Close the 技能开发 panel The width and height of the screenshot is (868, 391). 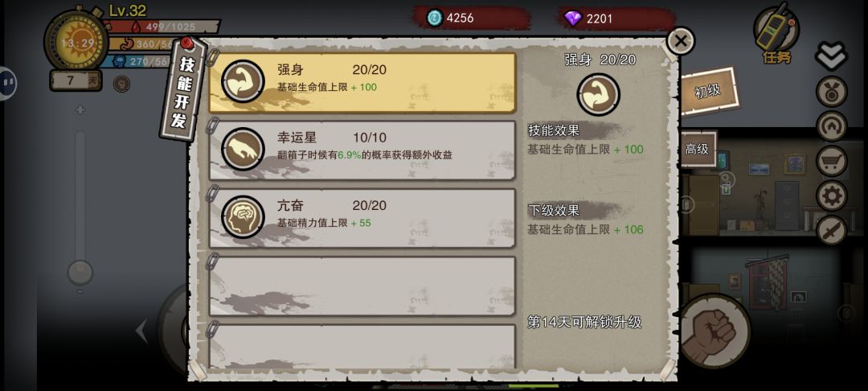(x=681, y=41)
